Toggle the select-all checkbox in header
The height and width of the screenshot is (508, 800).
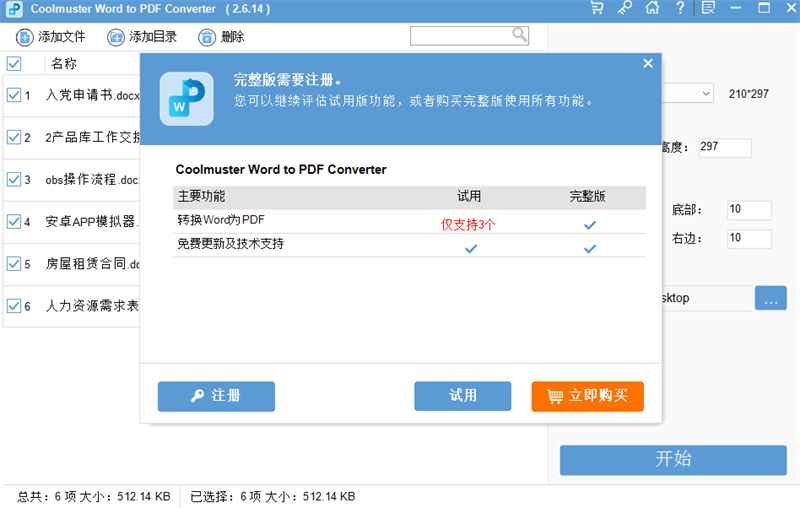coord(14,64)
